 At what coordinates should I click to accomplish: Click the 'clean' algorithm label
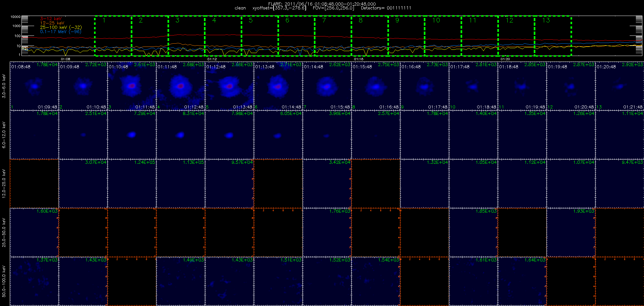pos(240,8)
